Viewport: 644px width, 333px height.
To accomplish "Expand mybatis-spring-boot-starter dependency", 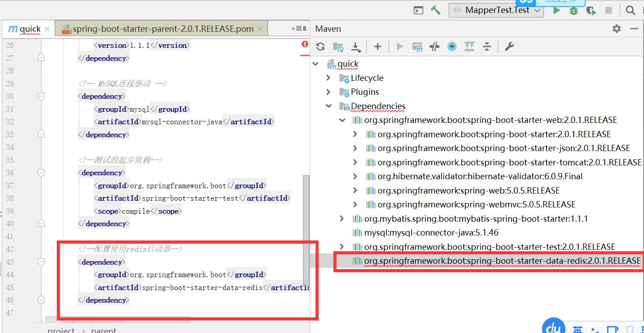I will click(342, 219).
